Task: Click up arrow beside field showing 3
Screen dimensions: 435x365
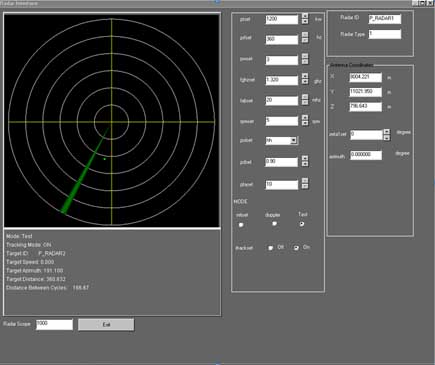Action: coord(305,56)
